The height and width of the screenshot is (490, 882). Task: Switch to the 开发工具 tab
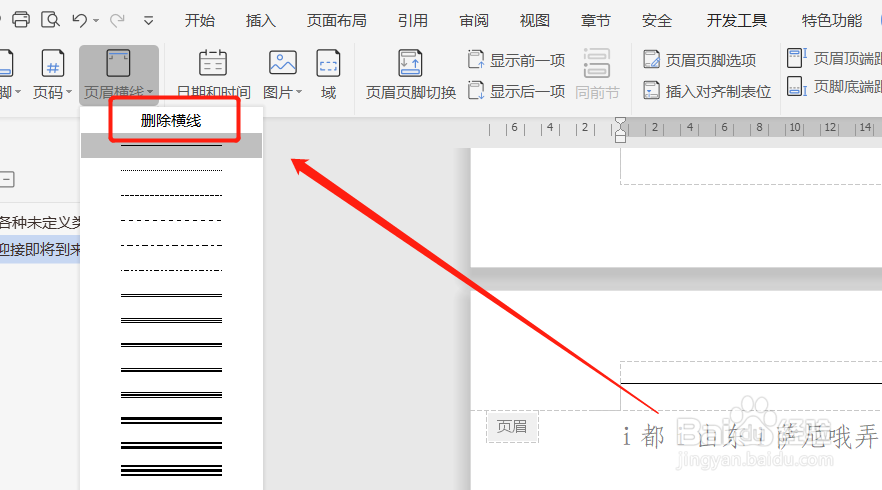coord(736,21)
